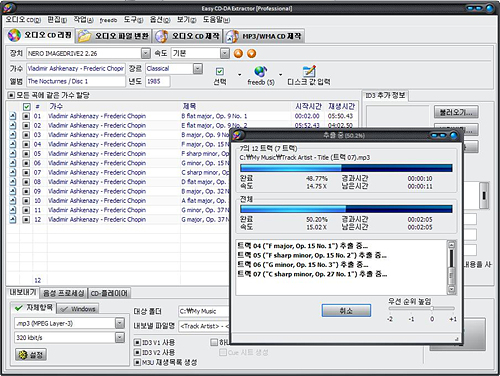Click the music note icon for track 05
Image resolution: width=500 pixels, height=376 pixels.
13,154
